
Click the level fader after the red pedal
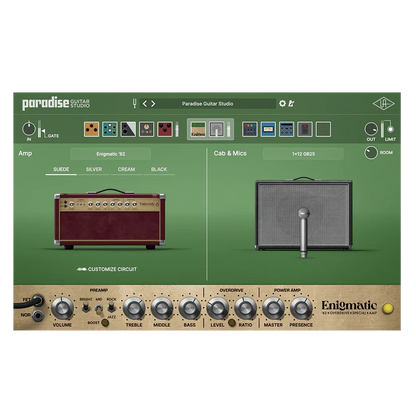click(x=177, y=130)
